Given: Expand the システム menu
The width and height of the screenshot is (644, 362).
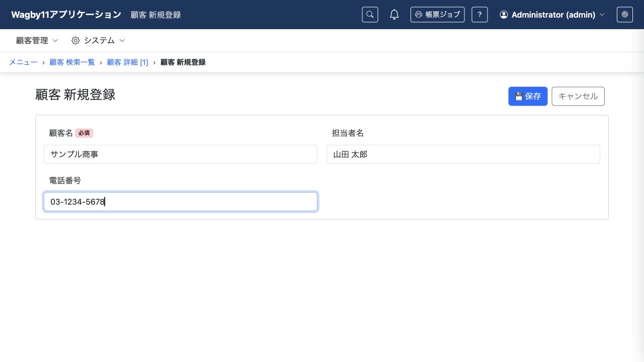Looking at the screenshot, I should tap(98, 40).
